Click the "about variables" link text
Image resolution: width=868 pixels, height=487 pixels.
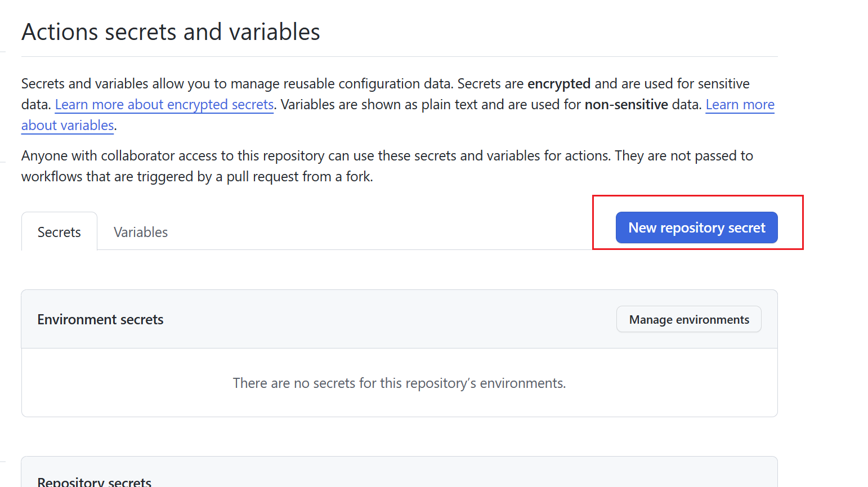pos(68,126)
